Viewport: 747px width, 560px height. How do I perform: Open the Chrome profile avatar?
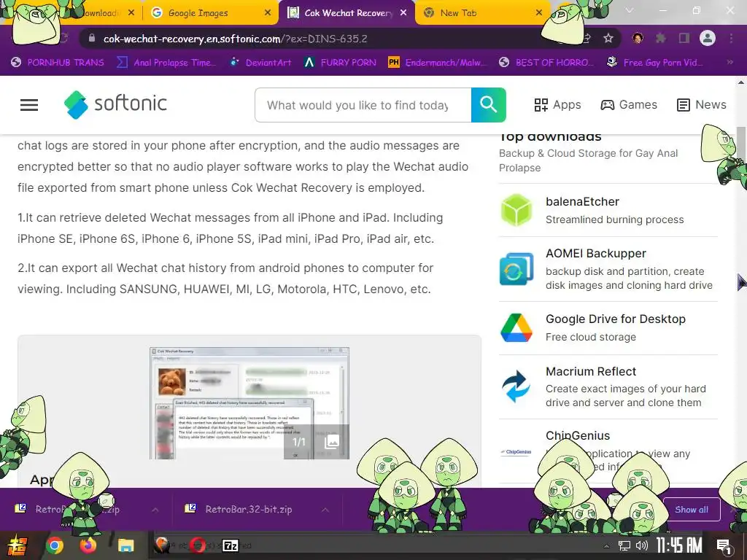coord(708,38)
